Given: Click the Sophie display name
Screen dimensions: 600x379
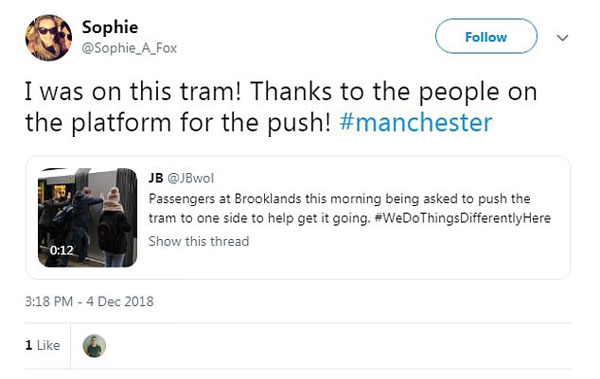Looking at the screenshot, I should 110,27.
